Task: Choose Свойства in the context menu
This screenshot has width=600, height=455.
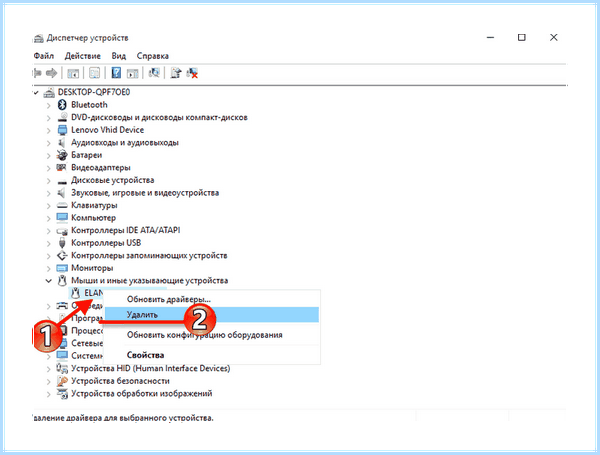Action: click(212, 355)
